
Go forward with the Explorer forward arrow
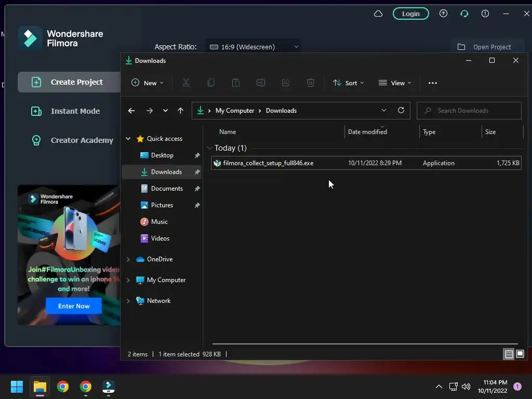pos(149,111)
